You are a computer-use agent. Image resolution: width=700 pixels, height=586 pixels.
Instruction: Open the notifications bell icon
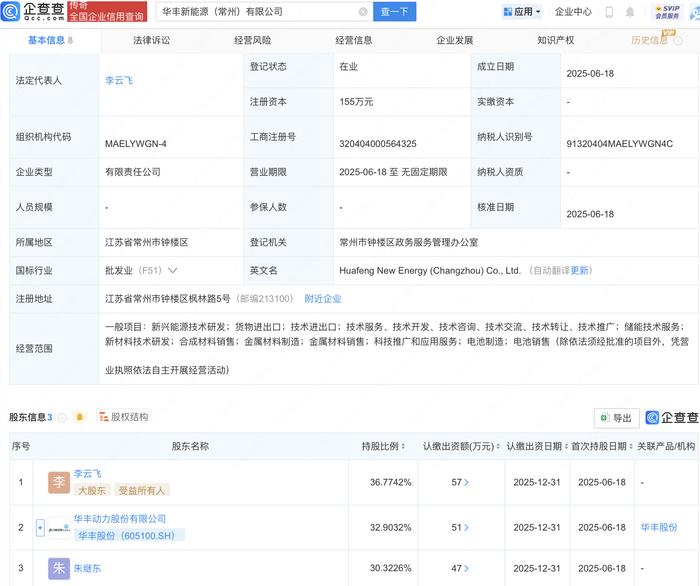[630, 12]
